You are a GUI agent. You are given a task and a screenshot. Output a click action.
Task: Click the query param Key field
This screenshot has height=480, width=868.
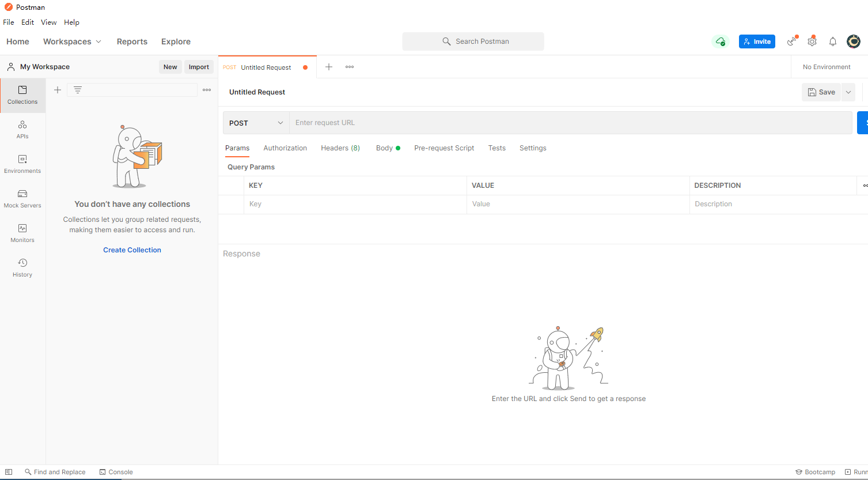tap(355, 204)
